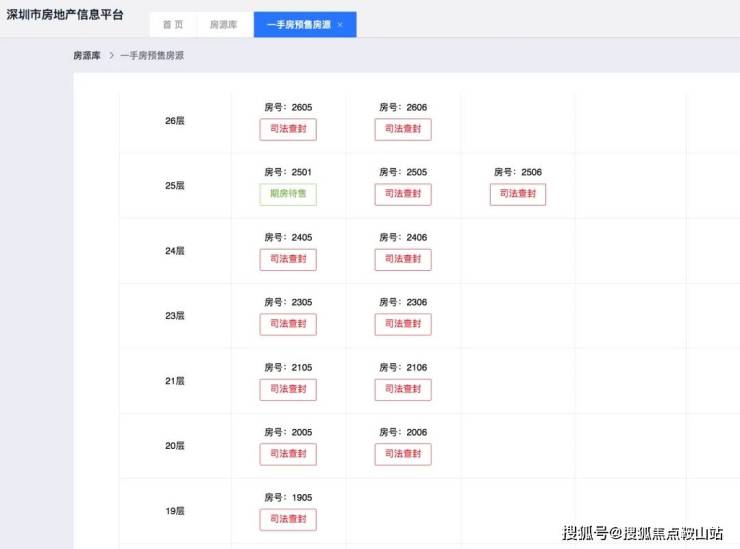Click 司法查封 status for room 2605

click(x=288, y=129)
